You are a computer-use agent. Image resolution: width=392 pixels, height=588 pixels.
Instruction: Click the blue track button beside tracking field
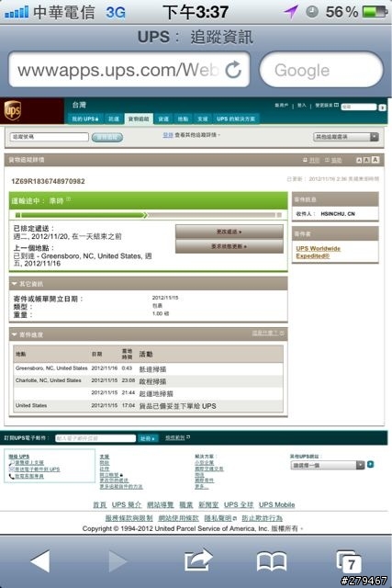[107, 137]
